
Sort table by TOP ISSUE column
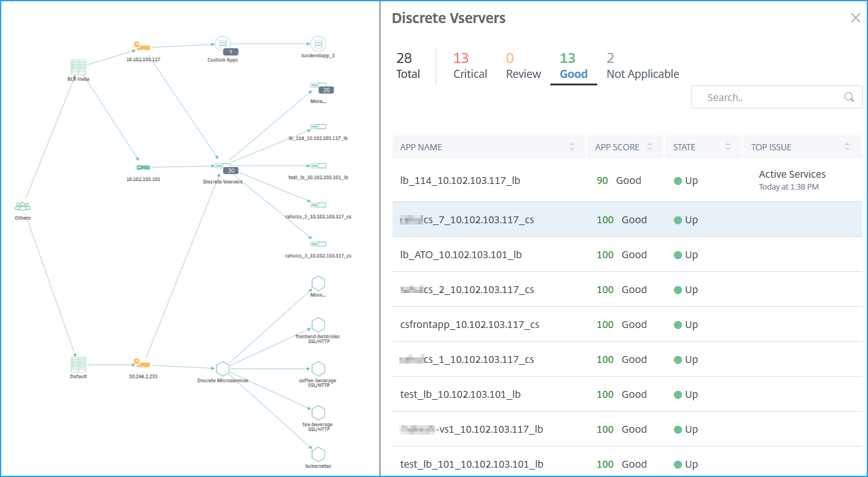[847, 147]
